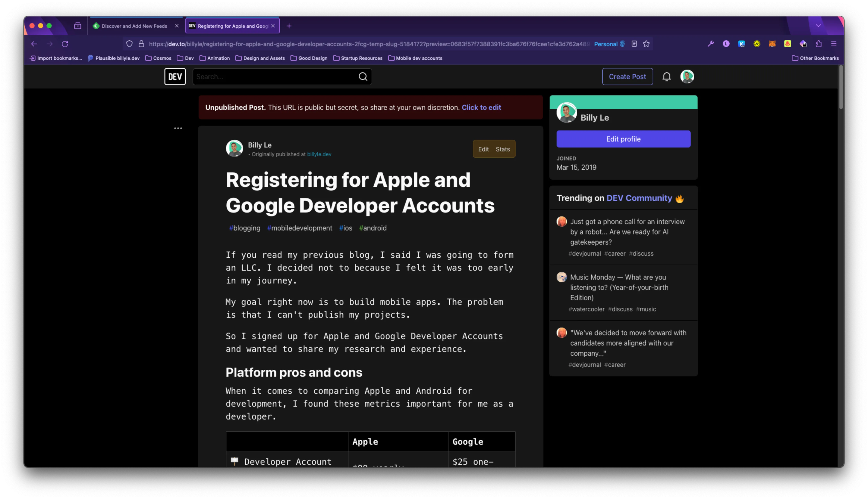Open the DEV Community trending link
The height and width of the screenshot is (499, 868).
click(x=639, y=198)
